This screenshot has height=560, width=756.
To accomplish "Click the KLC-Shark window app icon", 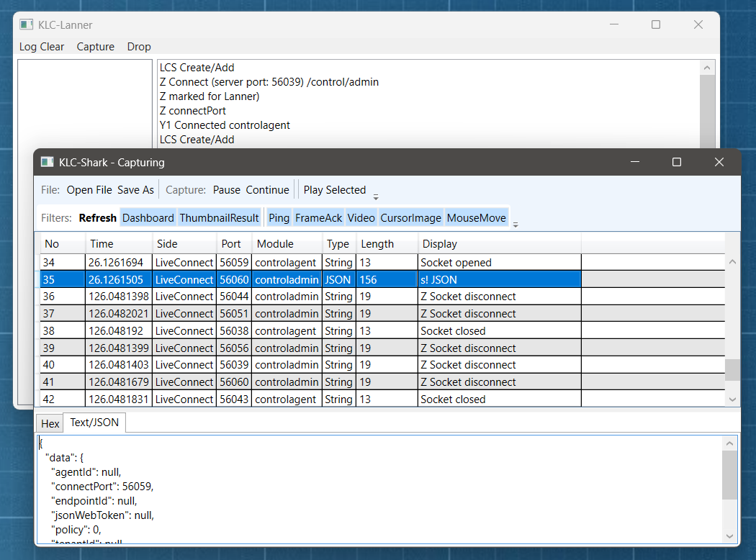I will click(48, 162).
